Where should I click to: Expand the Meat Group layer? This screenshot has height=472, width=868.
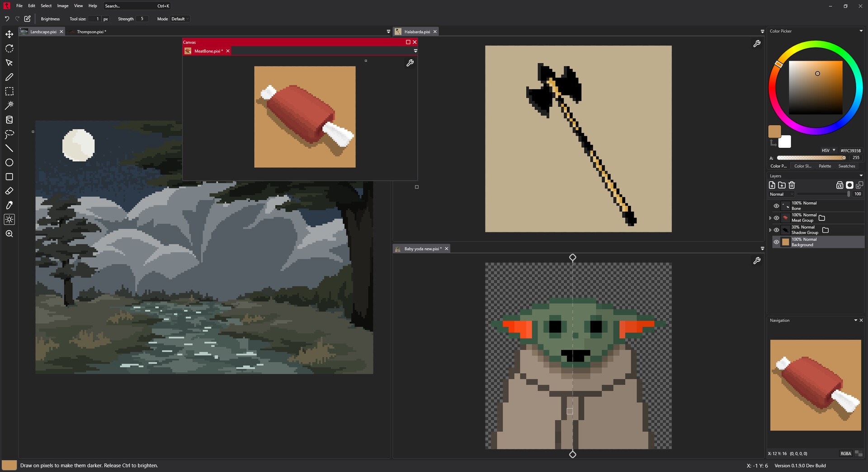770,217
